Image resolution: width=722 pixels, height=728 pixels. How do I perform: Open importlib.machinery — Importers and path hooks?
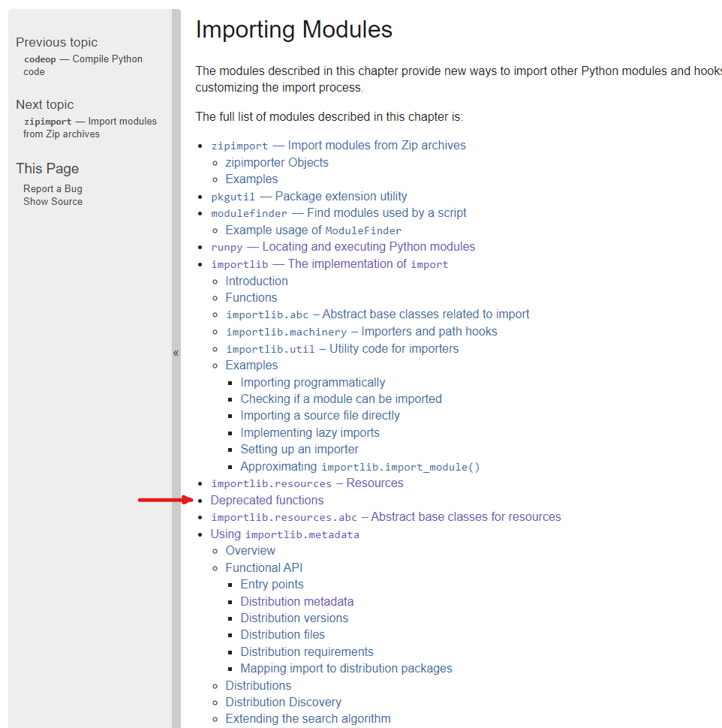click(361, 332)
